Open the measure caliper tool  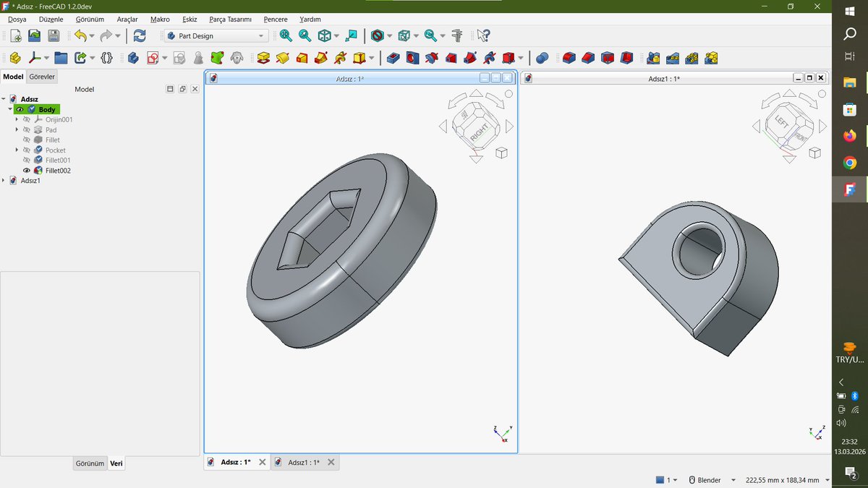457,35
